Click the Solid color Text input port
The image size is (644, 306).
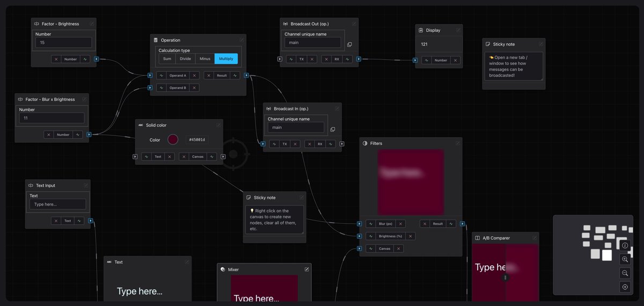136,157
